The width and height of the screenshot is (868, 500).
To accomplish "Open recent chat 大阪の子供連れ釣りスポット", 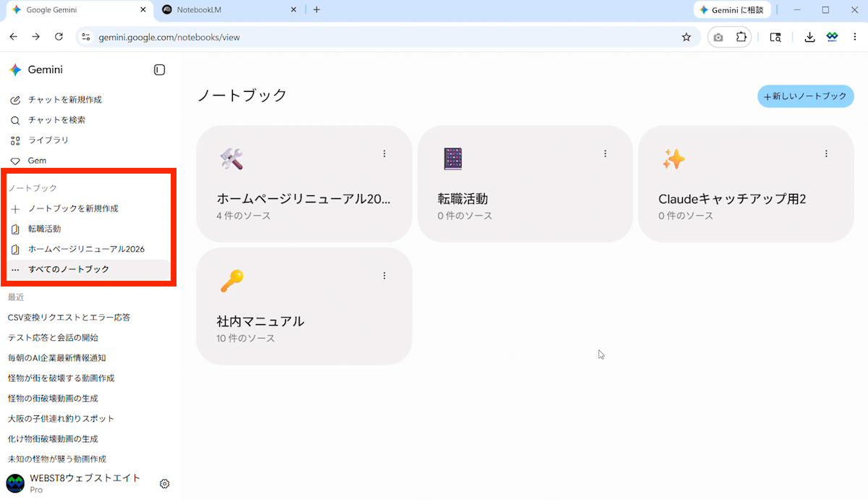I will 61,419.
